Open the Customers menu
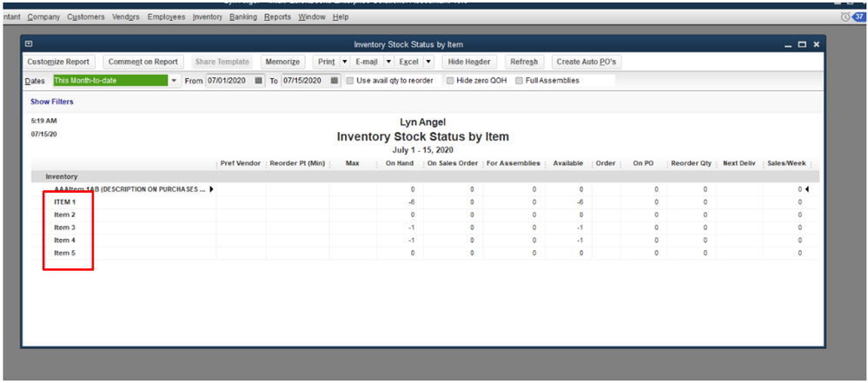 point(86,17)
